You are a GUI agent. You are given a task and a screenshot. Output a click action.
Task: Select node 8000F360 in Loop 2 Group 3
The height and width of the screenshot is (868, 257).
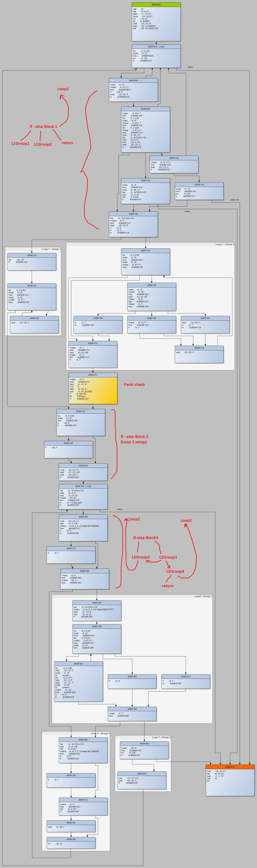[x=144, y=750]
